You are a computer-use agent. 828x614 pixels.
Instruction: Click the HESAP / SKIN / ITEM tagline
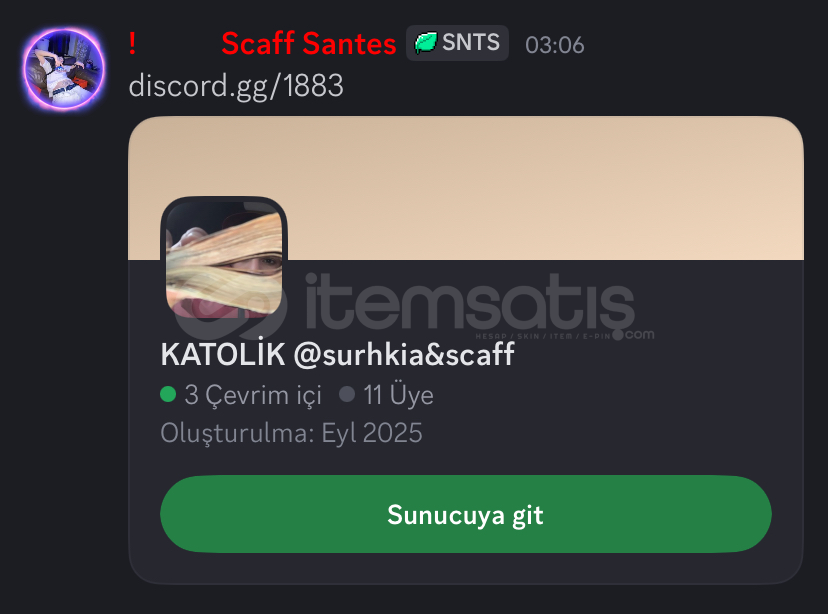click(x=542, y=336)
